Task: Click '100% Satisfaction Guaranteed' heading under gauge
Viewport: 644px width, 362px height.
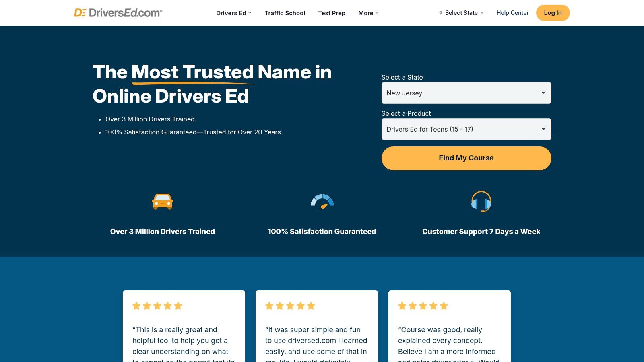Action: [322, 232]
